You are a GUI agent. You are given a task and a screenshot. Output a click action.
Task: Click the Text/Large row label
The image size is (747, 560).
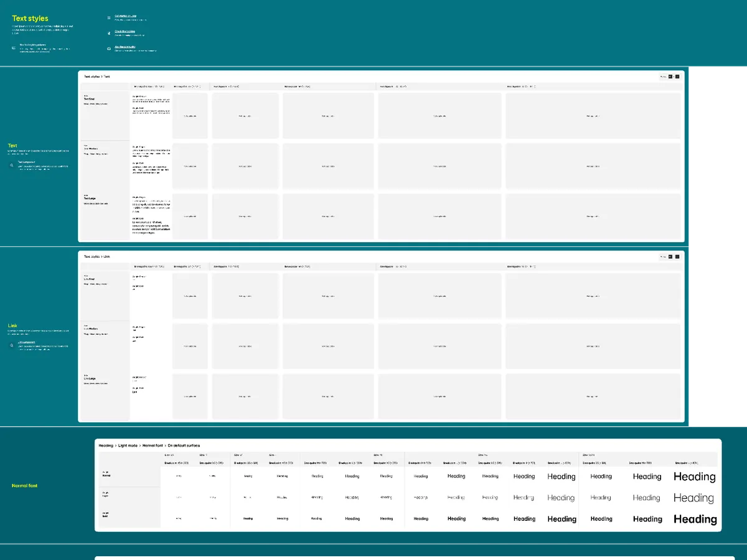click(x=90, y=198)
